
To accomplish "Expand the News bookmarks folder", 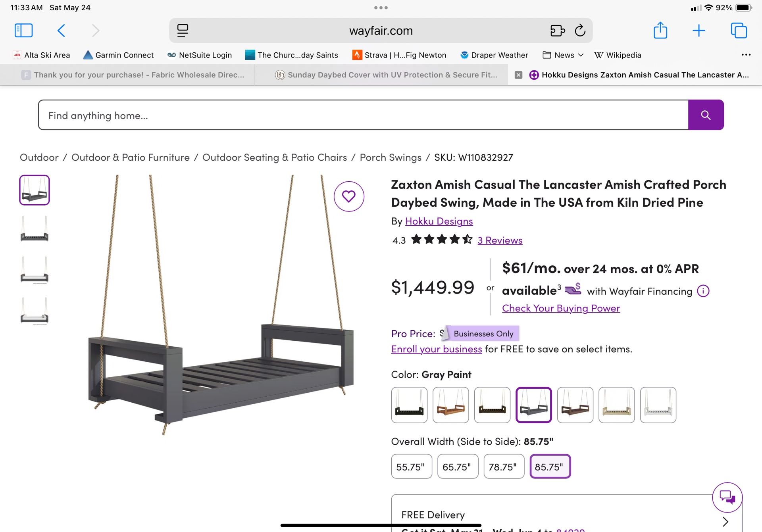I will 562,55.
